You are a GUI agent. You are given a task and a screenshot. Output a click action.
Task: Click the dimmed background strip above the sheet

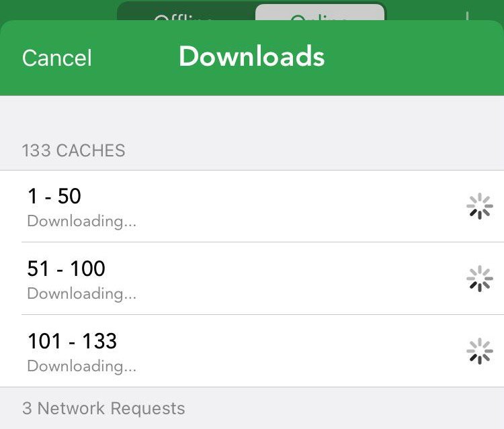[x=58, y=9]
